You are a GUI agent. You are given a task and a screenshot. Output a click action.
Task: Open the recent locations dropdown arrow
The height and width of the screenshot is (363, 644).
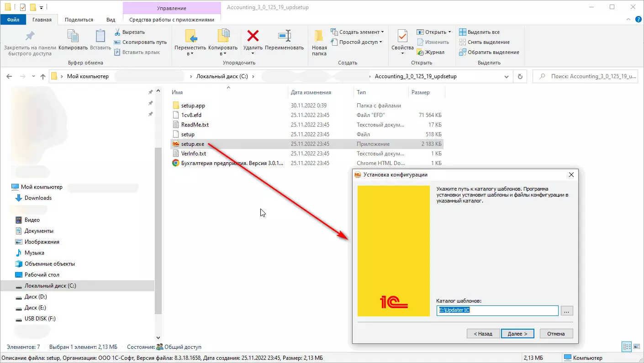(x=33, y=76)
